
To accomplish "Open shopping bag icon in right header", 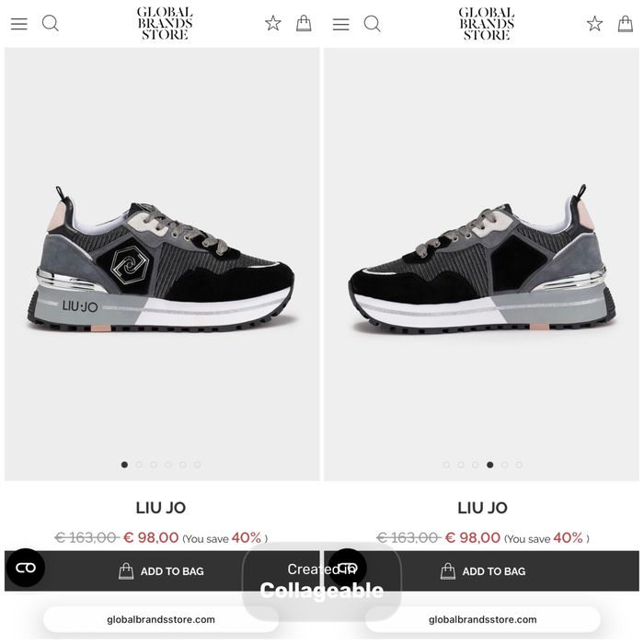I will pyautogui.click(x=626, y=23).
